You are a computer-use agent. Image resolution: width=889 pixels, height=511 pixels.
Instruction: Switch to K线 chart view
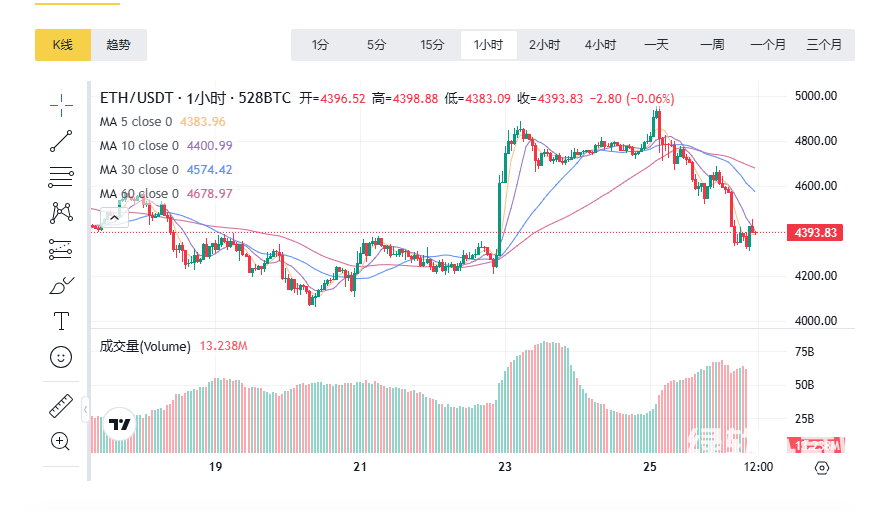(63, 45)
